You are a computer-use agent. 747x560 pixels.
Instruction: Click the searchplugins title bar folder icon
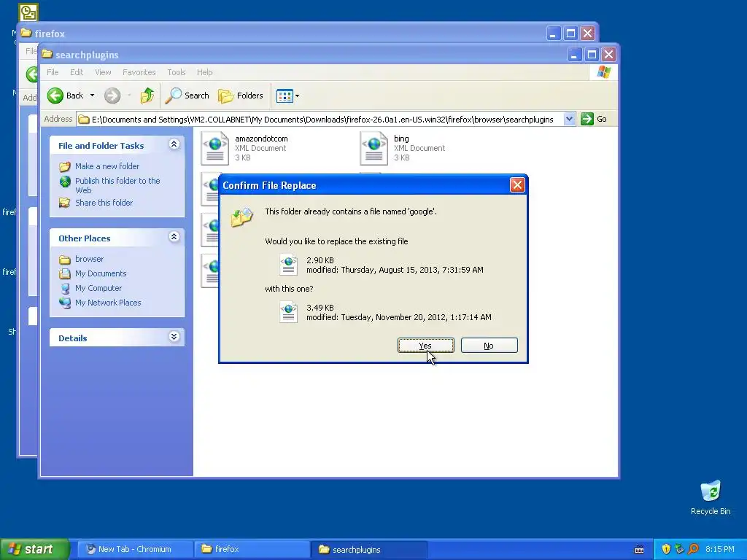pyautogui.click(x=47, y=54)
